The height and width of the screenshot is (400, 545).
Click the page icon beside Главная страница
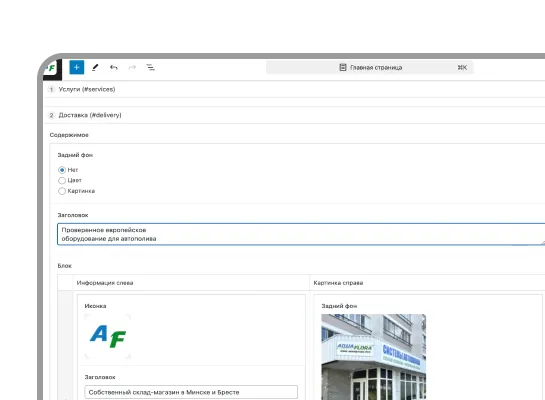point(343,67)
